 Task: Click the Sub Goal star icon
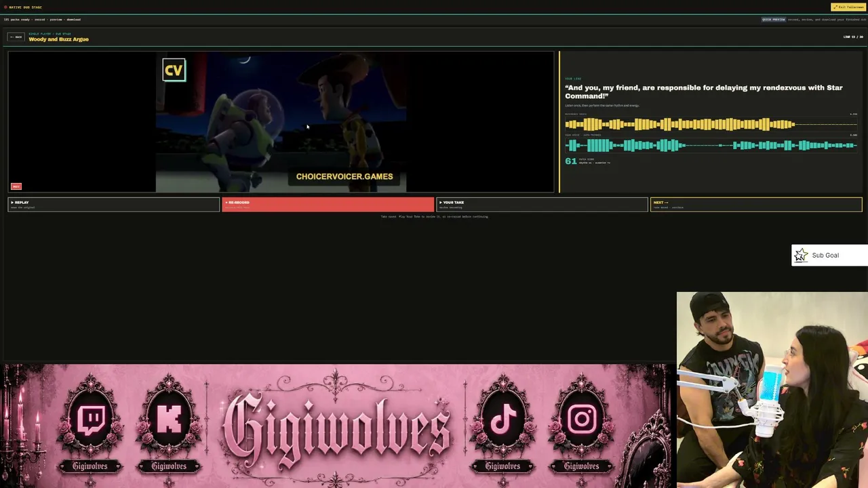[801, 255]
